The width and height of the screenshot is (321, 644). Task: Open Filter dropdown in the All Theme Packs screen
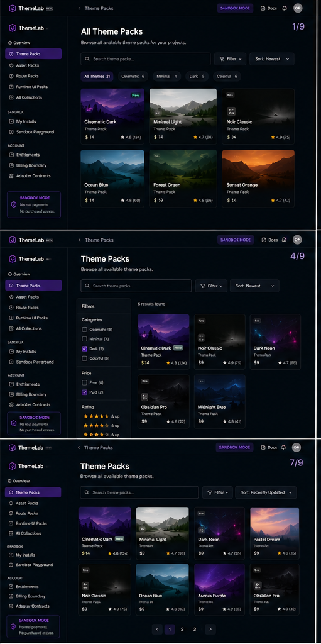coord(231,59)
